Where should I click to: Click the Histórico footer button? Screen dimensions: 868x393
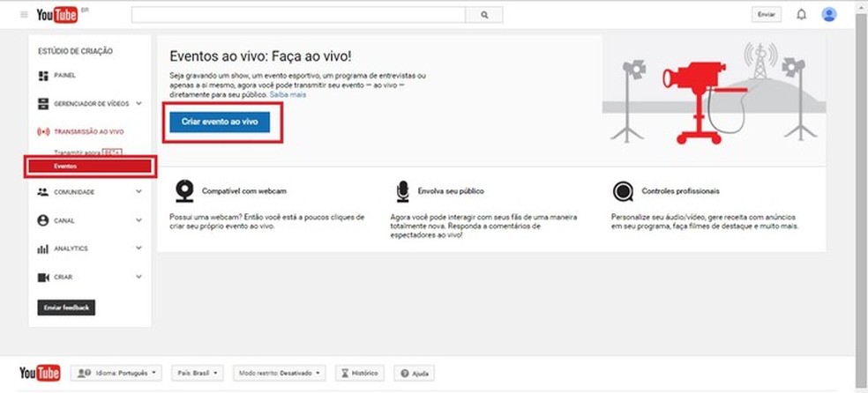point(361,373)
